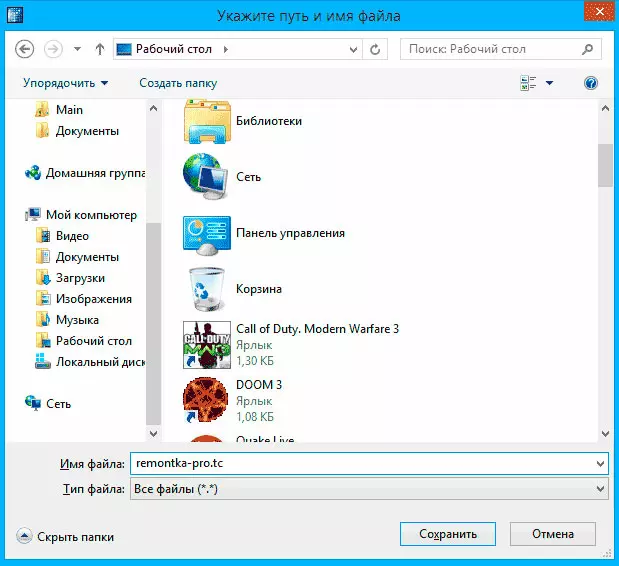Refresh the current folder view
619x566 pixels.
(375, 48)
